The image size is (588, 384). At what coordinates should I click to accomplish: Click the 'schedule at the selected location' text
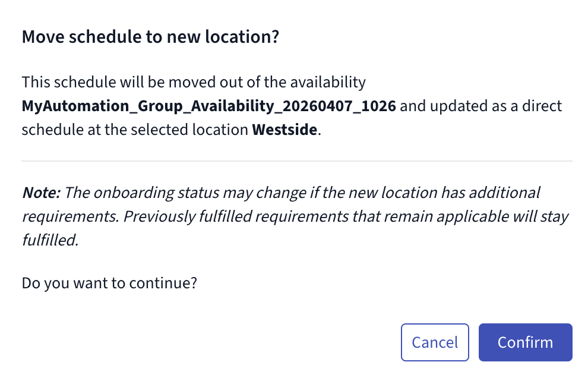point(135,130)
